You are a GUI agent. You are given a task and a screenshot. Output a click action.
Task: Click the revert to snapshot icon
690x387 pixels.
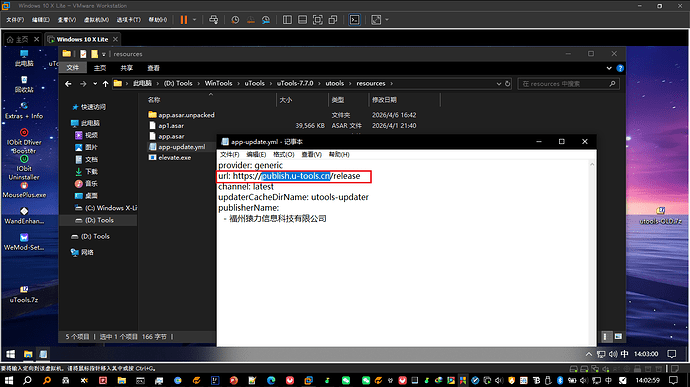(250, 19)
